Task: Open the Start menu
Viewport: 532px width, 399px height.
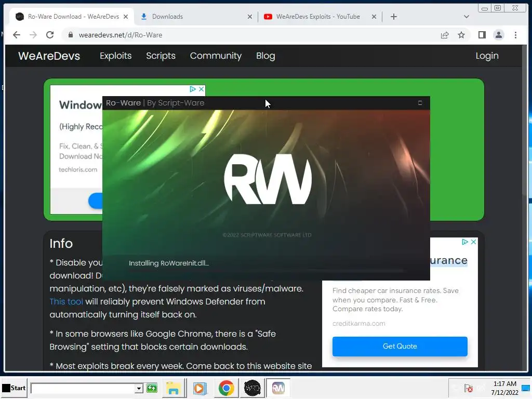Action: [14, 388]
